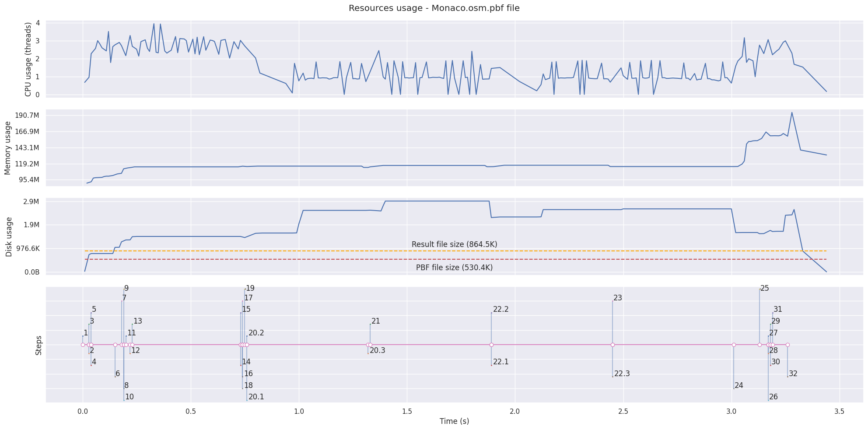The image size is (868, 430).
Task: Select the "Disk usage" axis label
Action: (9, 237)
